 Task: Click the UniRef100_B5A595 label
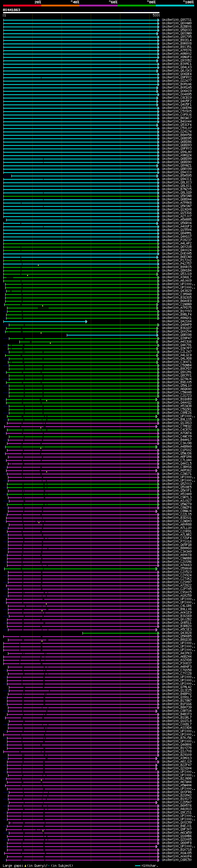point(177,176)
